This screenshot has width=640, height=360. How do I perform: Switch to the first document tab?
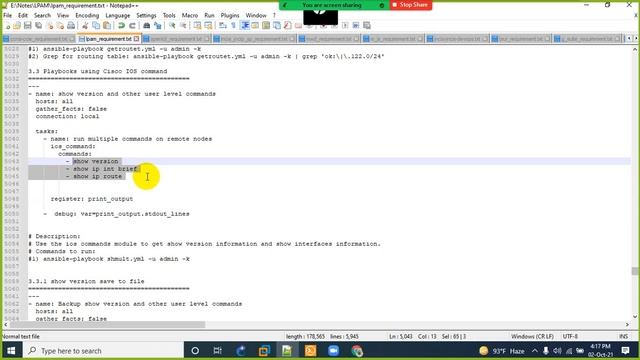pyautogui.click(x=39, y=39)
